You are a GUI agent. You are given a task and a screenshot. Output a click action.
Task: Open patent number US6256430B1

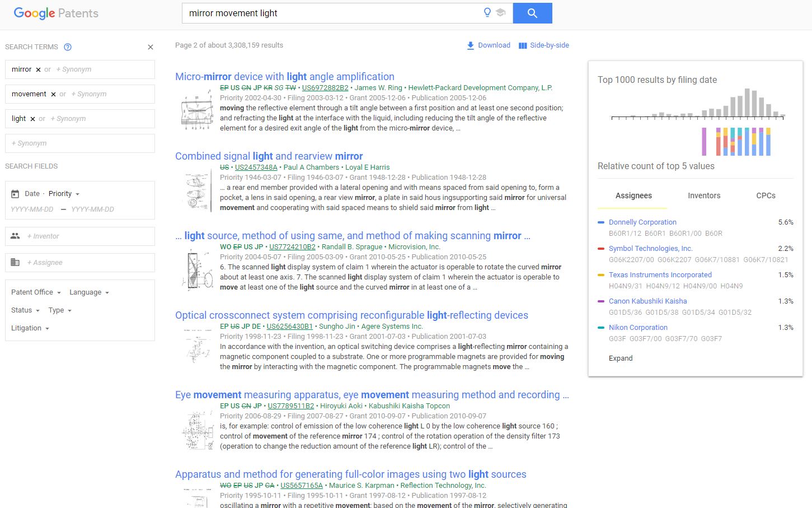point(289,327)
